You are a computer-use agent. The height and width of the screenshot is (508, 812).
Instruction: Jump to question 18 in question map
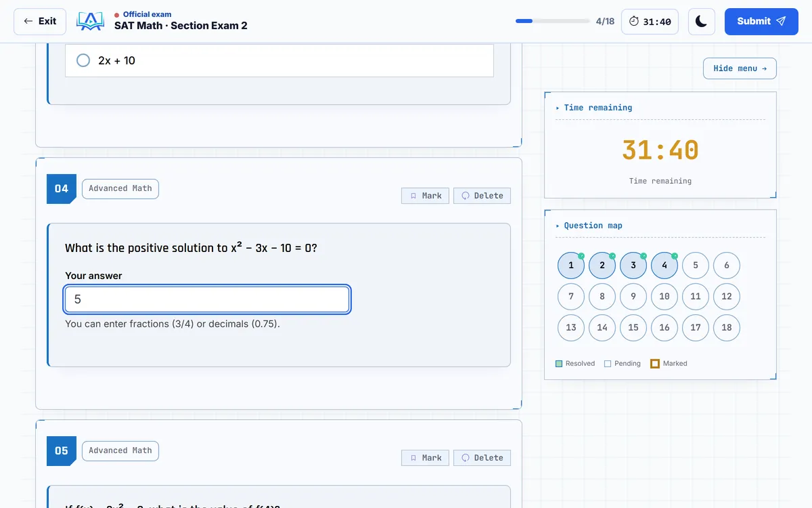tap(727, 328)
